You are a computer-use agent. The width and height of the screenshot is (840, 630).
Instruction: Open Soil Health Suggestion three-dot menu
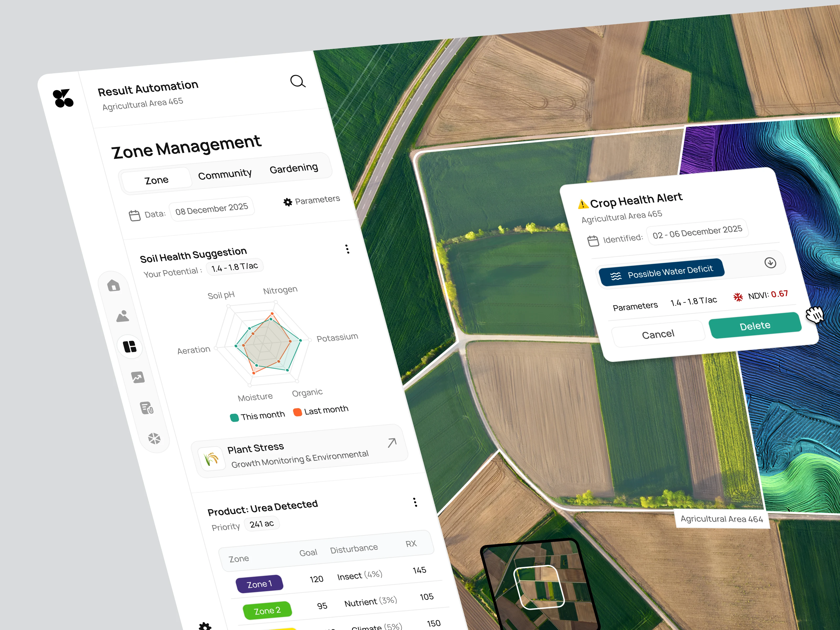click(x=347, y=249)
